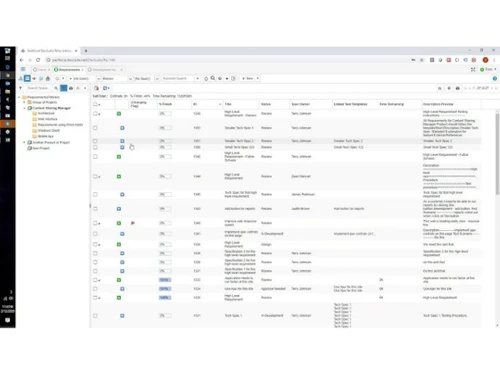Viewport: 500px width, 375px height.
Task: Collapse the Content Sharing Manager tree node
Action: pyautogui.click(x=24, y=108)
